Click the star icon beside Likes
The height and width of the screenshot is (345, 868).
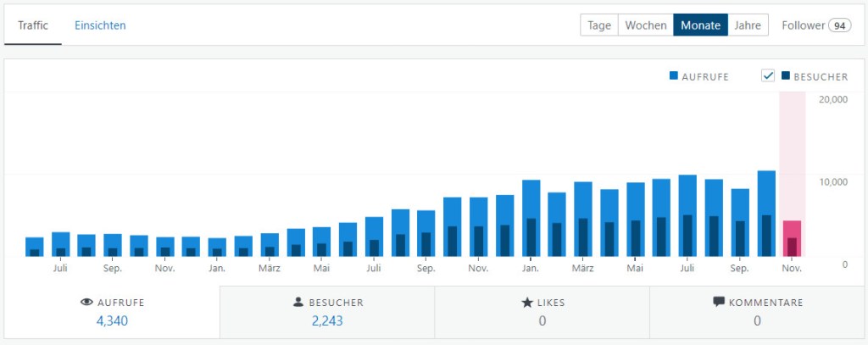click(526, 302)
